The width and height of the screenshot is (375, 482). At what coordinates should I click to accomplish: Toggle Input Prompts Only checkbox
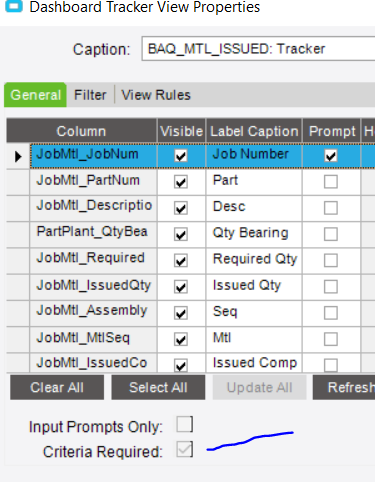pos(185,424)
